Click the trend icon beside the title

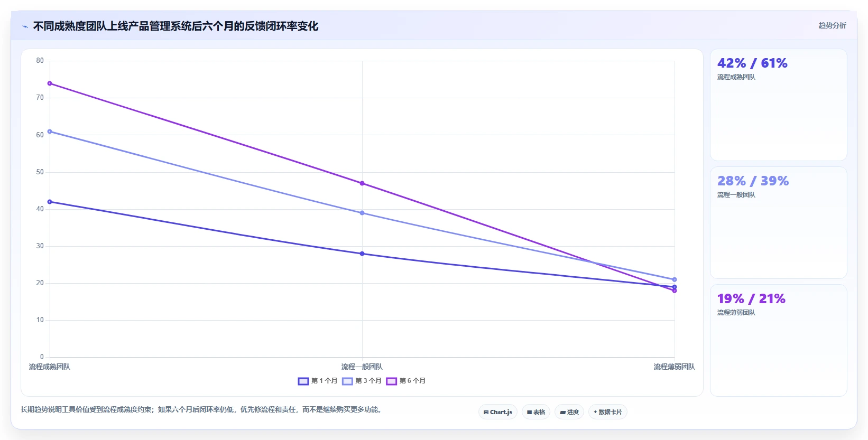point(25,26)
